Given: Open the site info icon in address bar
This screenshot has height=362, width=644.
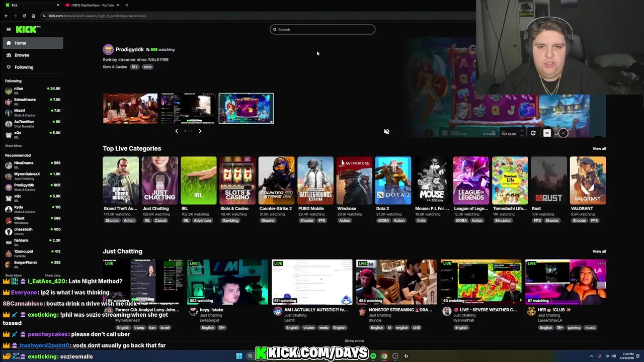Looking at the screenshot, I should (x=44, y=16).
